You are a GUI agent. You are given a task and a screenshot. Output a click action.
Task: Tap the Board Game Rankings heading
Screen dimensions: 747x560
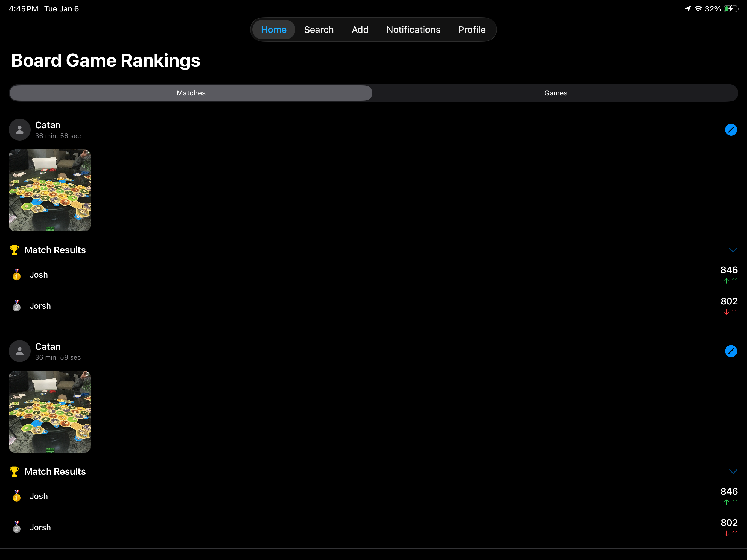[x=106, y=61]
